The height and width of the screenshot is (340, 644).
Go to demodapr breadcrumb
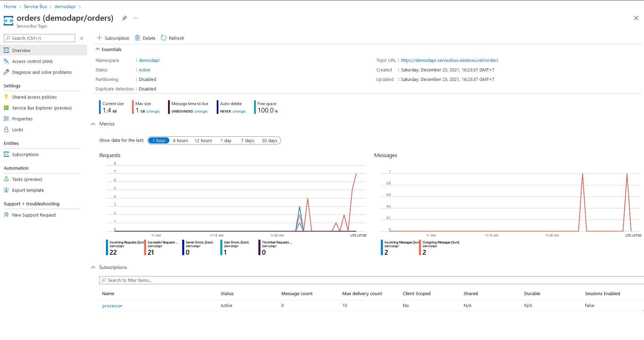click(65, 6)
